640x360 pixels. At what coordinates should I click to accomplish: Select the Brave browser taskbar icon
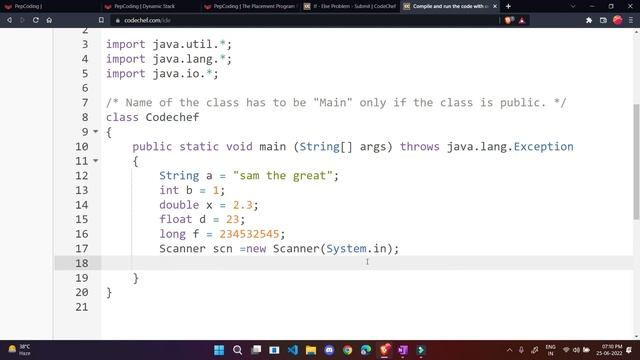384,350
